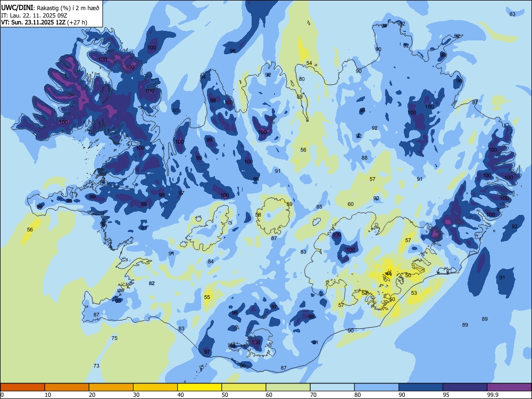Select the bright yellow 40–50 legend swatch
532x399 pixels.
[x=199, y=387]
